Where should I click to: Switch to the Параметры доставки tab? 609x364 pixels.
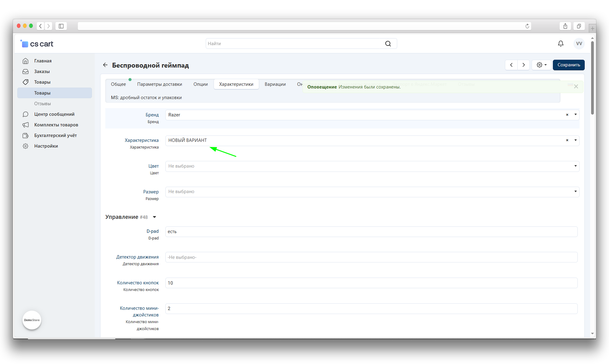click(159, 84)
